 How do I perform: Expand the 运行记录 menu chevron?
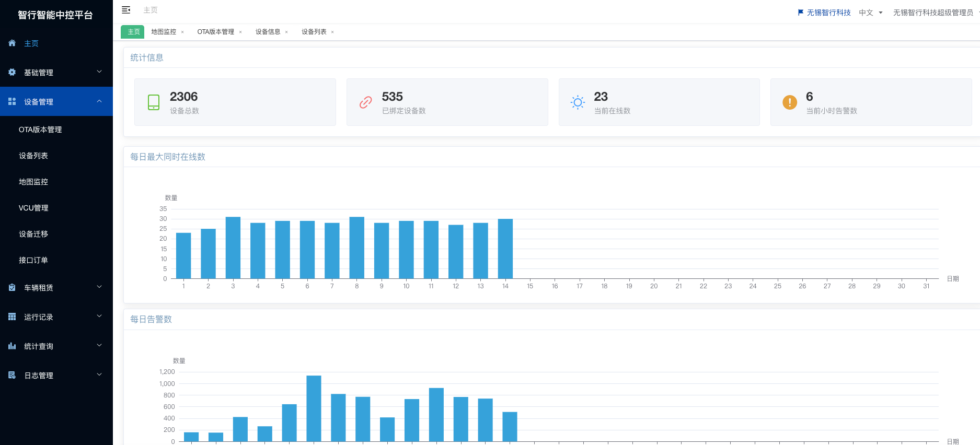pos(99,316)
